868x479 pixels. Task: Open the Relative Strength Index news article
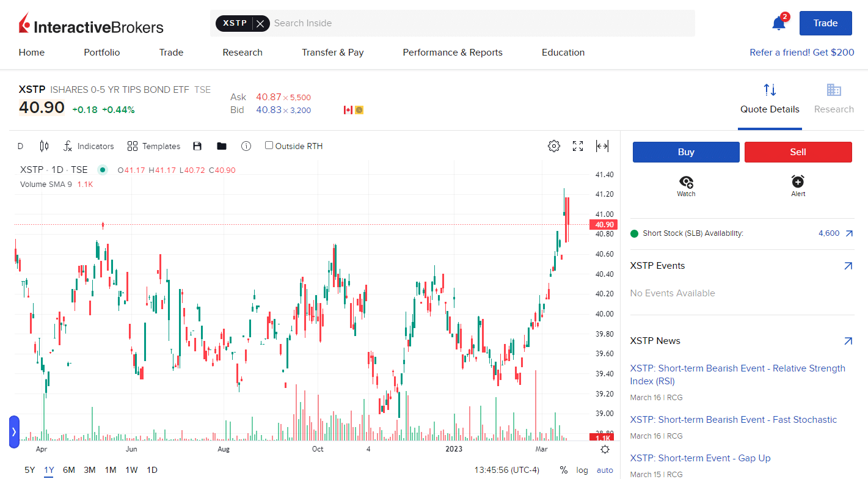click(x=738, y=375)
